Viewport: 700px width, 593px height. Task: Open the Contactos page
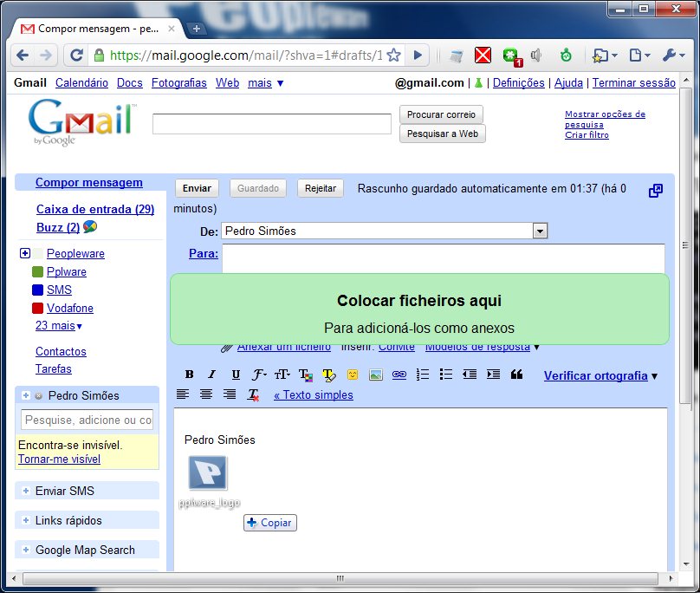coord(61,352)
